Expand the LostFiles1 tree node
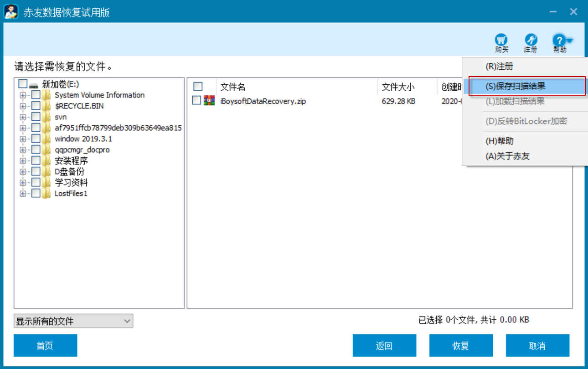Viewport: 588px width, 369px height. click(x=23, y=194)
